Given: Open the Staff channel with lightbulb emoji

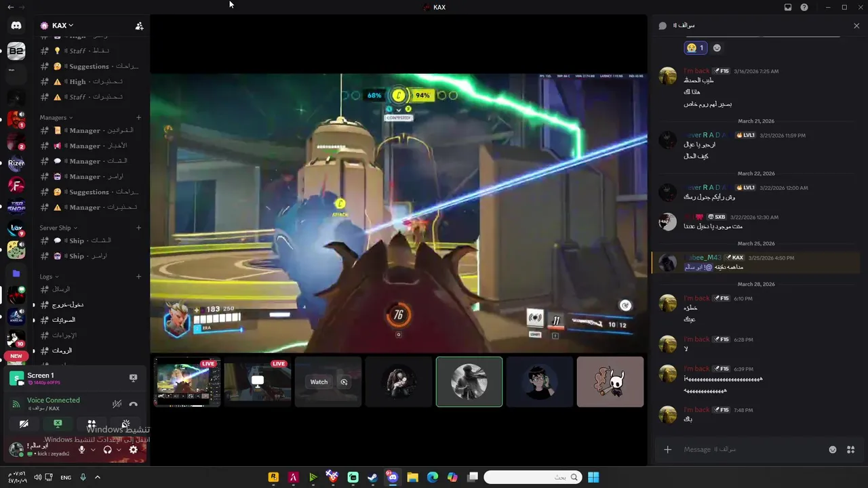Looking at the screenshot, I should coord(90,51).
